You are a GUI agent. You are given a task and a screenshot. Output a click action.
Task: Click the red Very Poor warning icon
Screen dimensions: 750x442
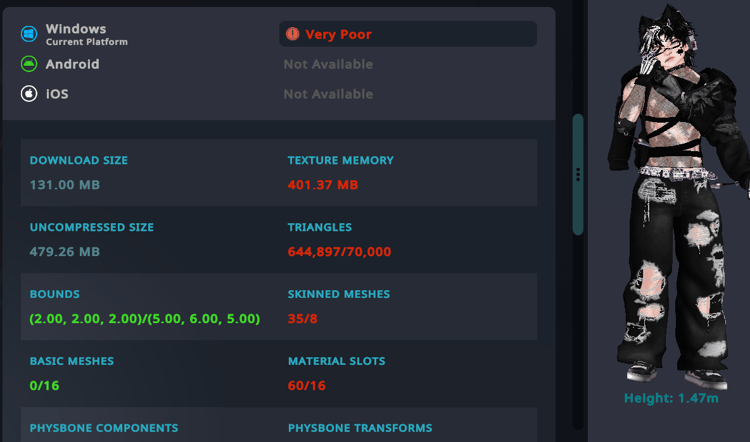292,34
